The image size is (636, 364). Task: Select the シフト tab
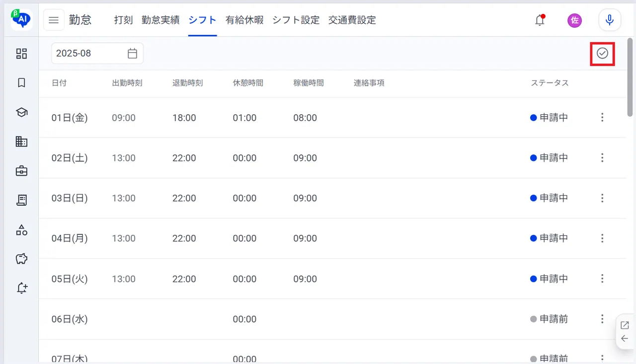click(203, 20)
